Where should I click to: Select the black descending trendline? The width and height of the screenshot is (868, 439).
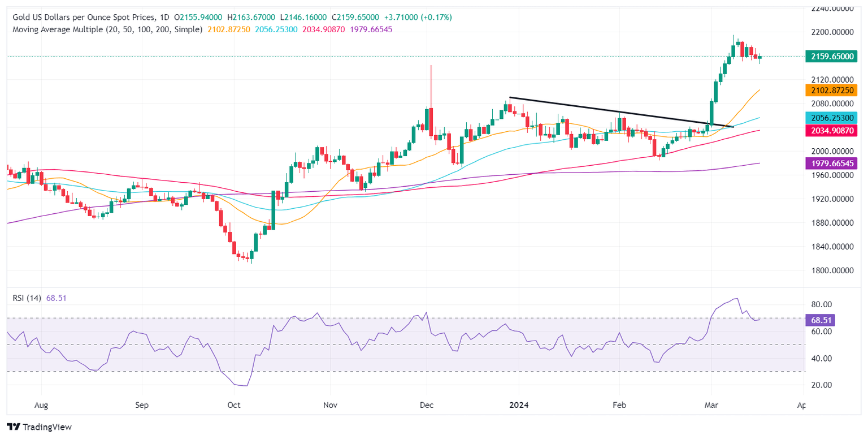621,112
